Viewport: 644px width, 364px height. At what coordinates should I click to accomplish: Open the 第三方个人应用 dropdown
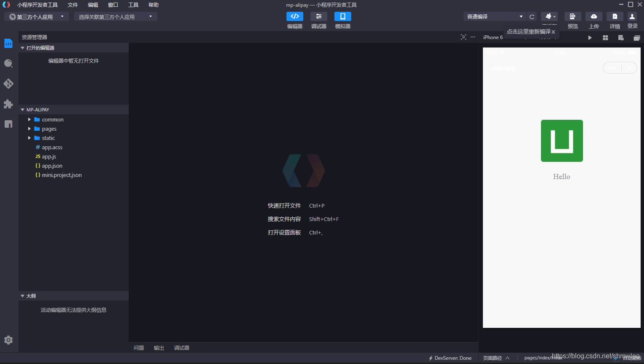point(37,17)
